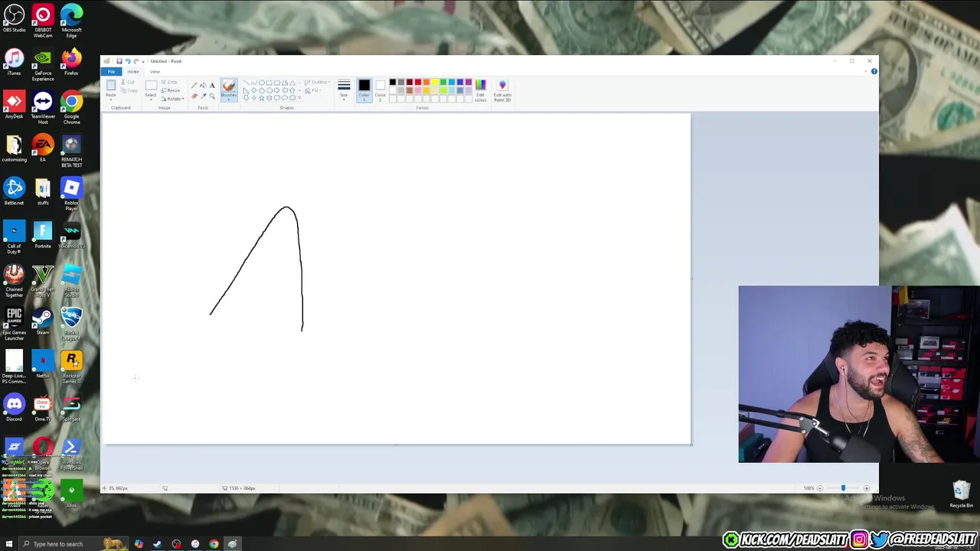Select Color 1 foreground box
The height and width of the screenshot is (551, 980).
[364, 89]
